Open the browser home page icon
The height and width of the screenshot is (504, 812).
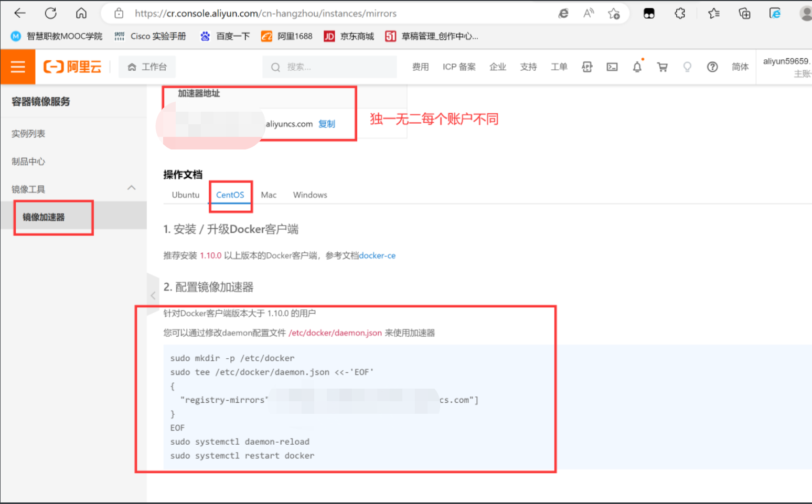click(x=81, y=13)
